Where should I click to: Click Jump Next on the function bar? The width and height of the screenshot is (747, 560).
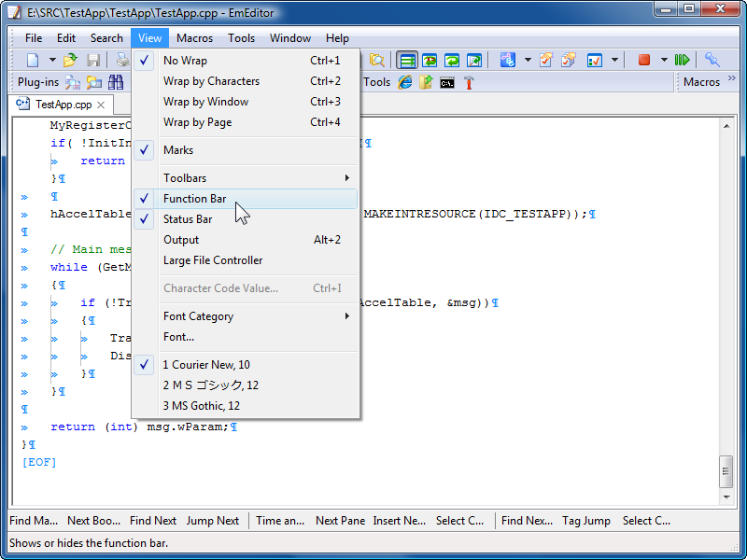coord(213,521)
